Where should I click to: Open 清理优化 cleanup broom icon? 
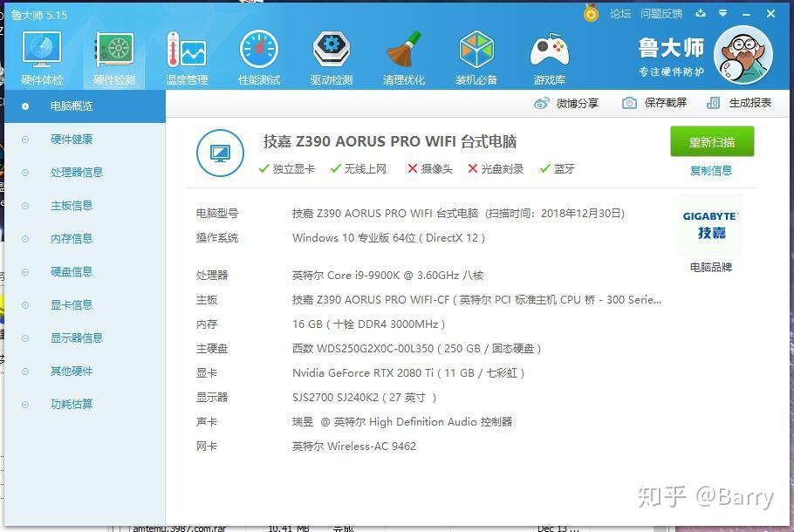point(404,57)
